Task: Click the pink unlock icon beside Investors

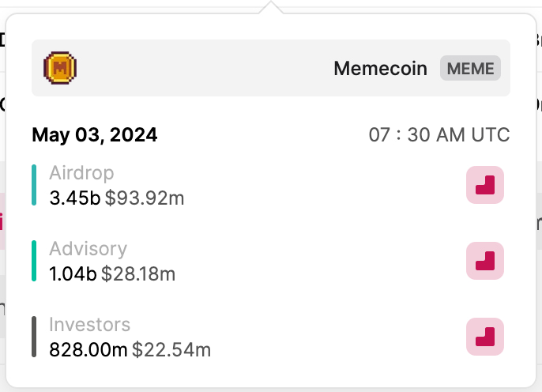Action: (485, 337)
